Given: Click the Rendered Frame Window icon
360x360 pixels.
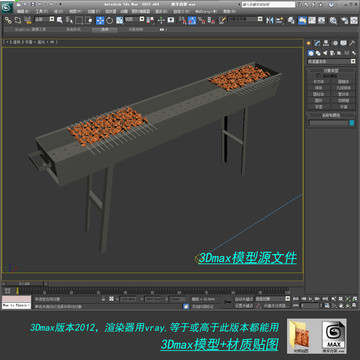Looking at the screenshot, I should tap(354, 20).
